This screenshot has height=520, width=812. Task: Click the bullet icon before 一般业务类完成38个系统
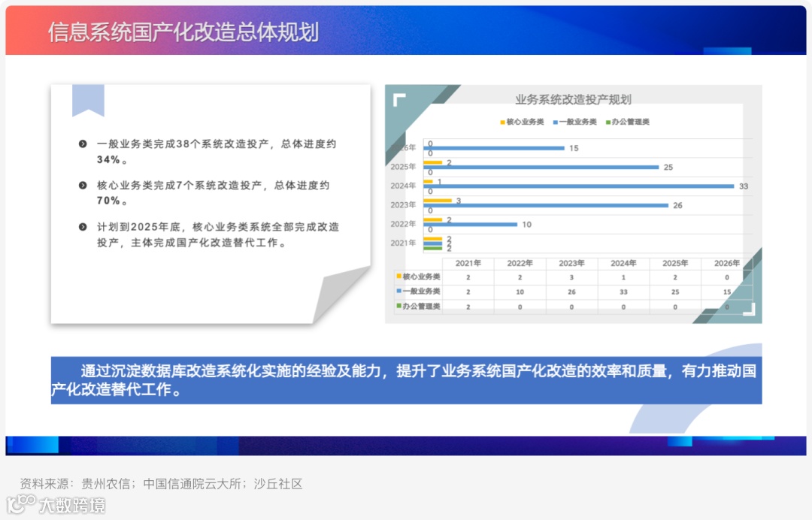point(83,144)
